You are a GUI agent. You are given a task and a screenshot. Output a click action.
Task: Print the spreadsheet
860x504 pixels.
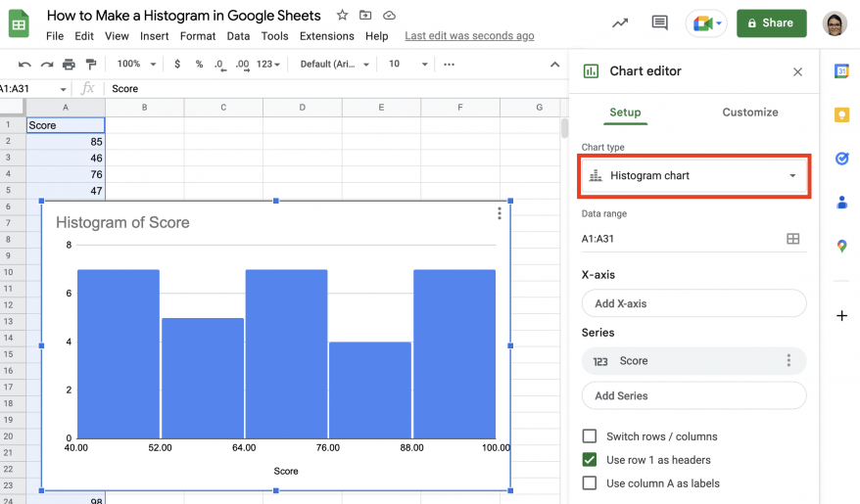69,64
